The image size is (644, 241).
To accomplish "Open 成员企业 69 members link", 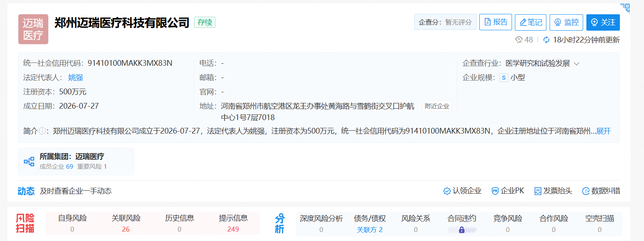I will pos(56,166).
